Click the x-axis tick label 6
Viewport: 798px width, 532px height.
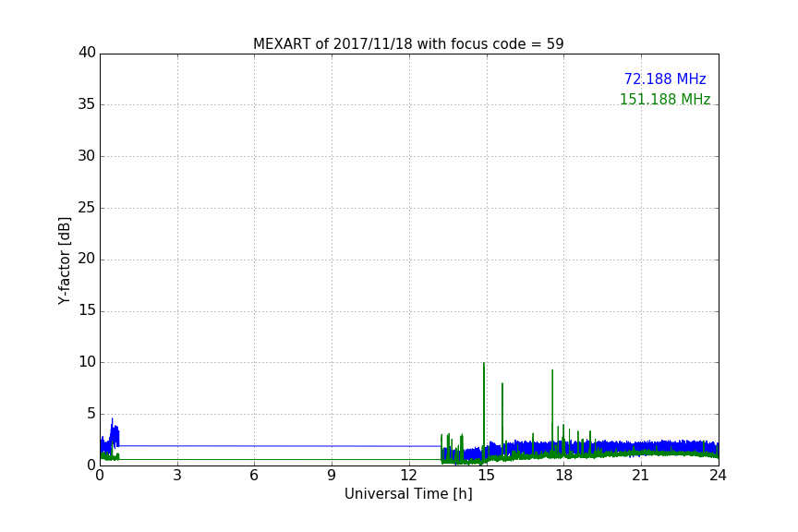tap(254, 476)
